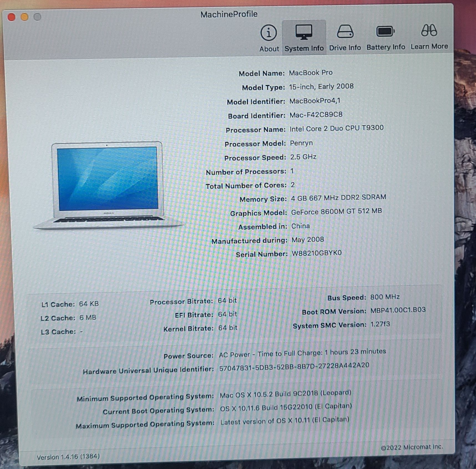The image size is (476, 469).
Task: Click the gray zoom window button
Action: coord(37,17)
